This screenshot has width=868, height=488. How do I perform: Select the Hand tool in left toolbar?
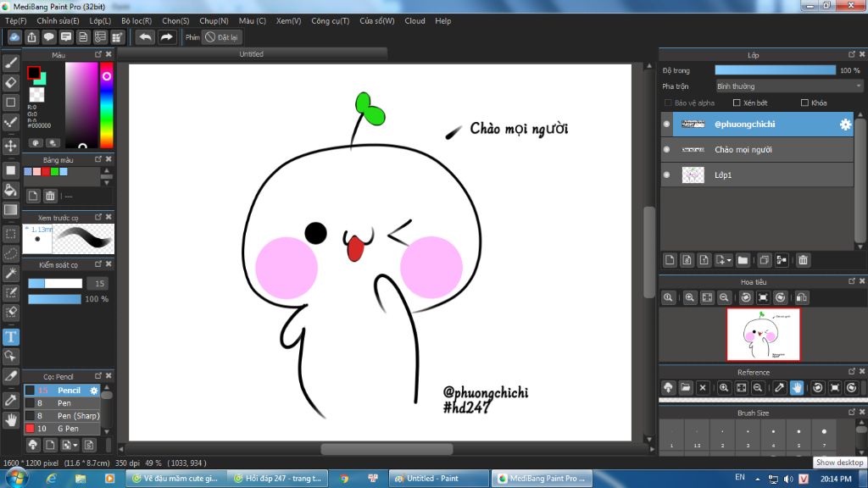point(10,420)
